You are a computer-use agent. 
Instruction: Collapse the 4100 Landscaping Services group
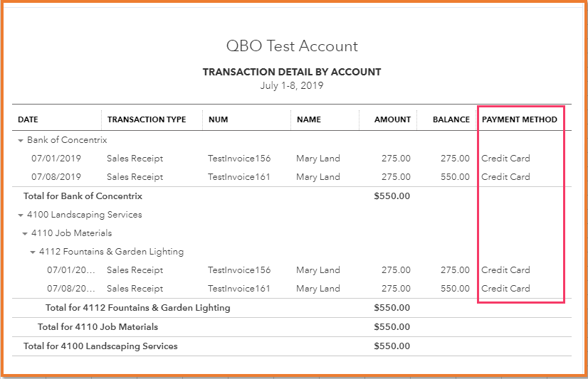(x=21, y=215)
